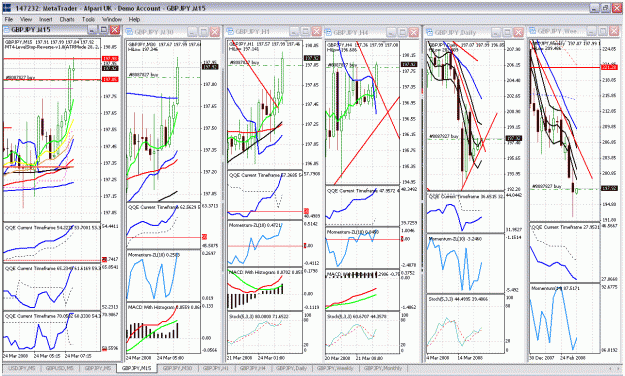Click the chart icon of GBPJPY,M15 window
625x376 pixels.
point(7,30)
